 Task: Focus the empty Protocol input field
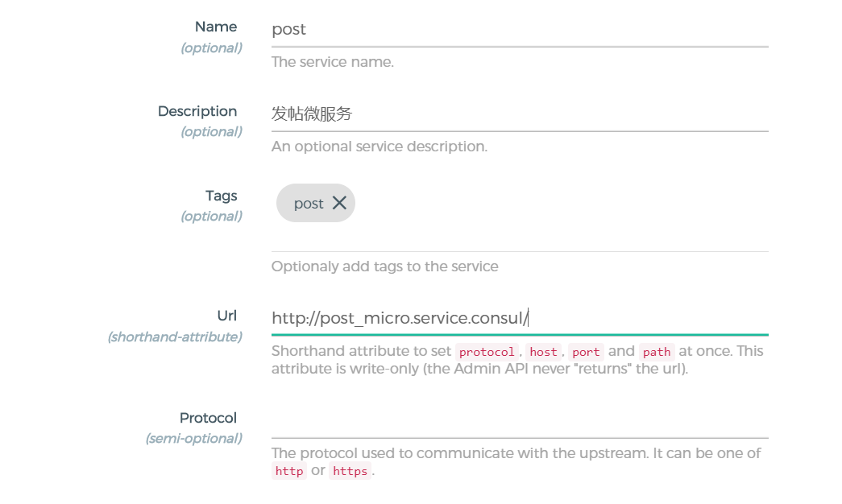pos(520,421)
